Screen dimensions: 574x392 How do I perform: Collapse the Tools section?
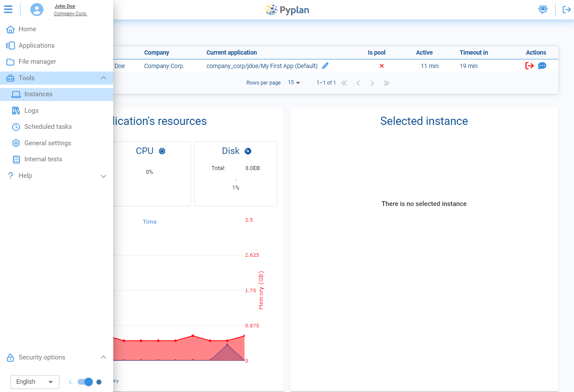click(103, 78)
